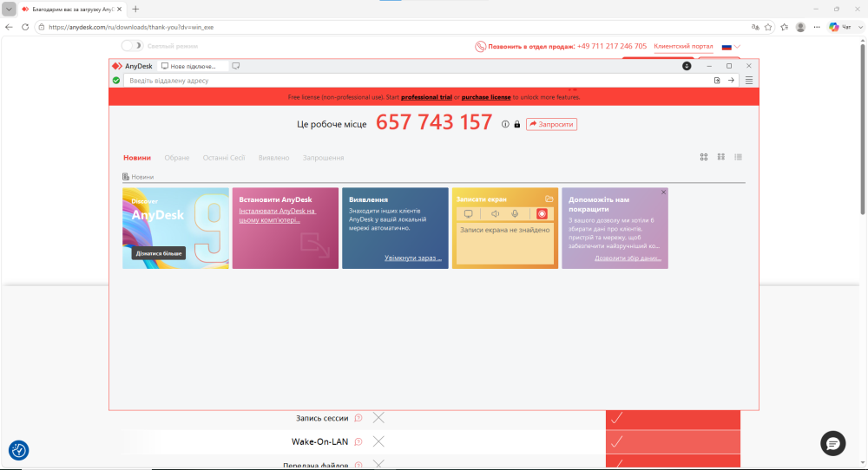Screen dimensions: 868x470
Task: Open favorites collections icon in browser toolbar
Action: (785, 27)
